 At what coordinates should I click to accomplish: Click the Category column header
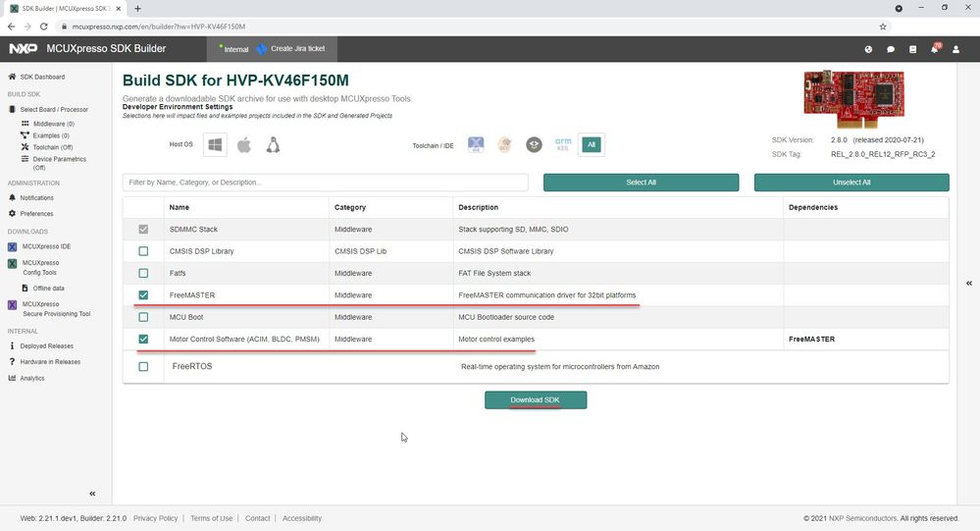pos(350,208)
